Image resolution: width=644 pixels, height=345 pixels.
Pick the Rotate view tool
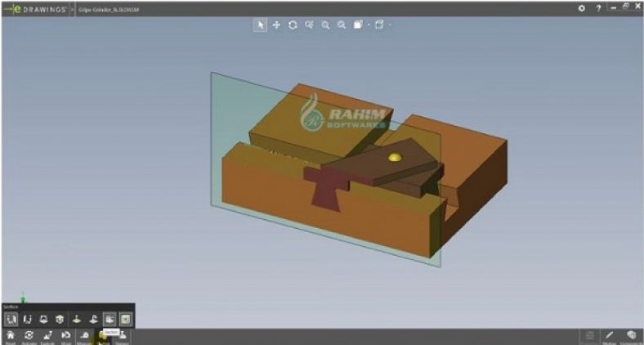click(293, 25)
